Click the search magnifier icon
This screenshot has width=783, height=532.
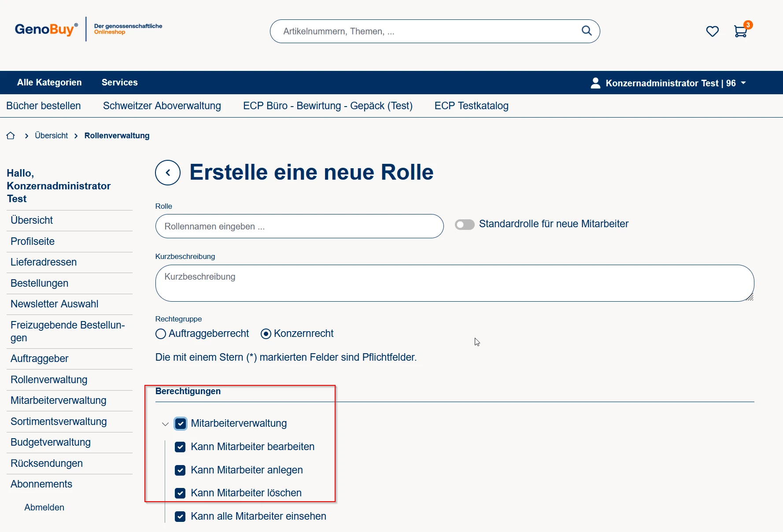587,31
